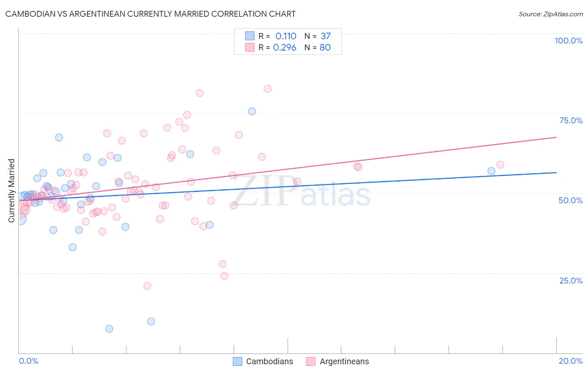Click the 100.0% y-axis label

point(568,41)
